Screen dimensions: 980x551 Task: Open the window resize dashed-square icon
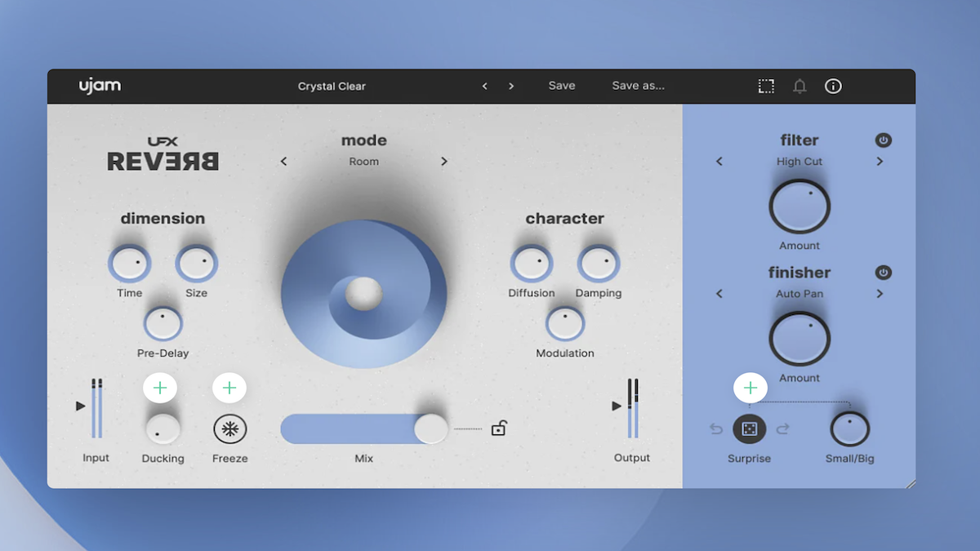coord(766,86)
